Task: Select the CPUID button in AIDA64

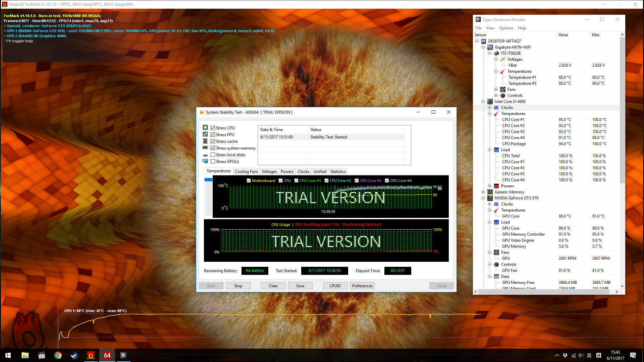Action: [x=335, y=286]
